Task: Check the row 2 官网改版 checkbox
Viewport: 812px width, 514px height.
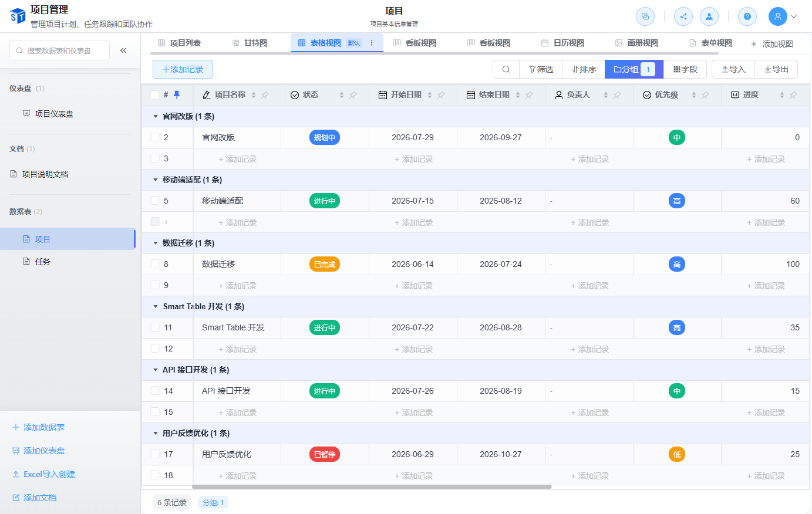Action: click(x=155, y=137)
